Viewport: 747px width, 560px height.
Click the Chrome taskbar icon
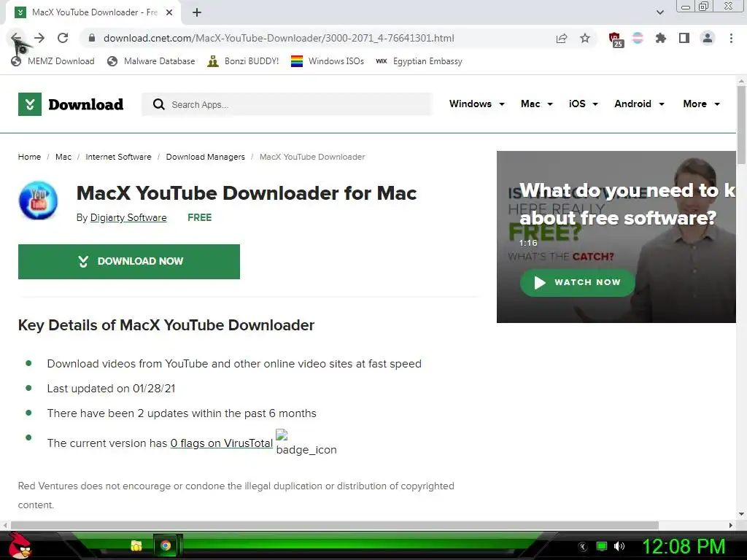coord(166,545)
